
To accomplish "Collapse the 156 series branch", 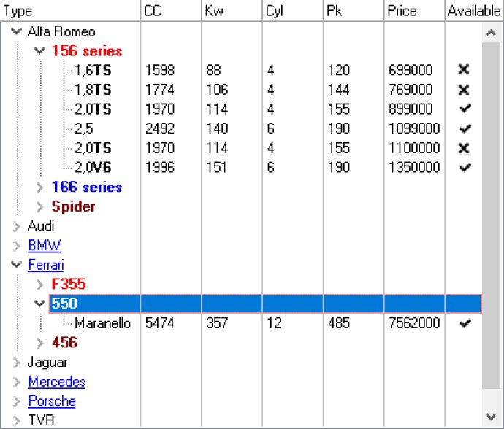I will pyautogui.click(x=39, y=51).
